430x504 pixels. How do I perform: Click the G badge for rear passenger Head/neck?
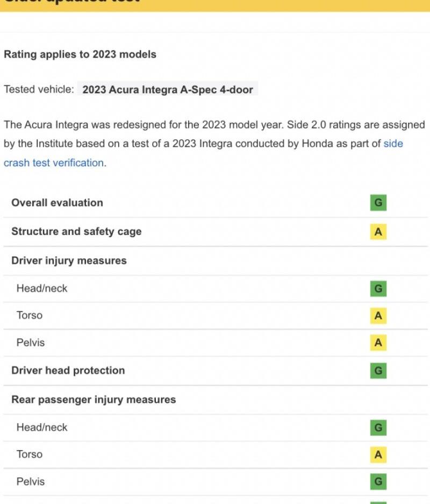coord(378,428)
